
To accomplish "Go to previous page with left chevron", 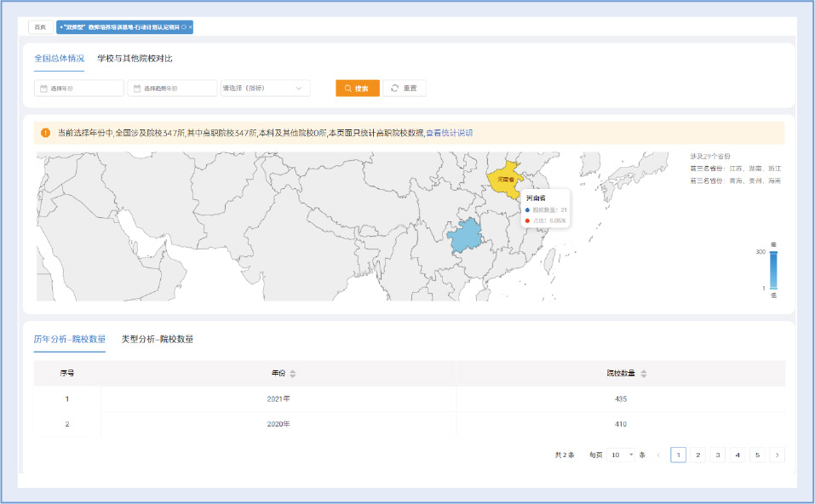I will [x=657, y=455].
